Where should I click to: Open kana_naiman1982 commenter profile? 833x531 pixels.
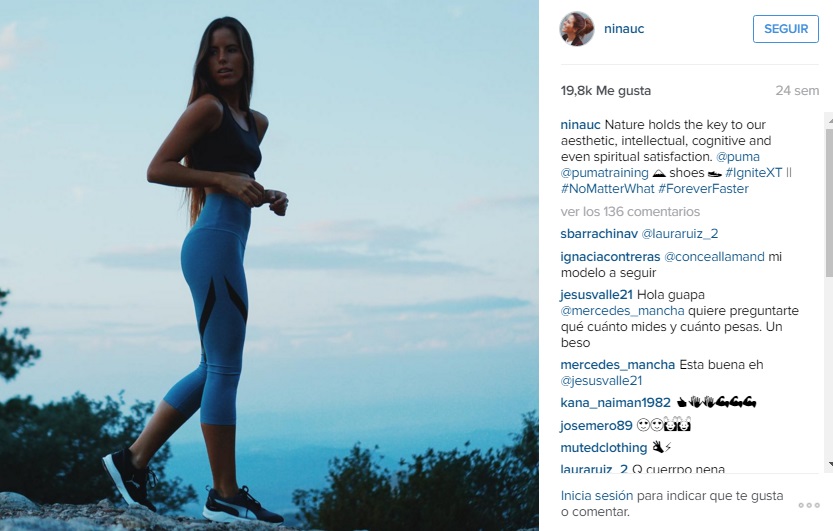click(615, 402)
